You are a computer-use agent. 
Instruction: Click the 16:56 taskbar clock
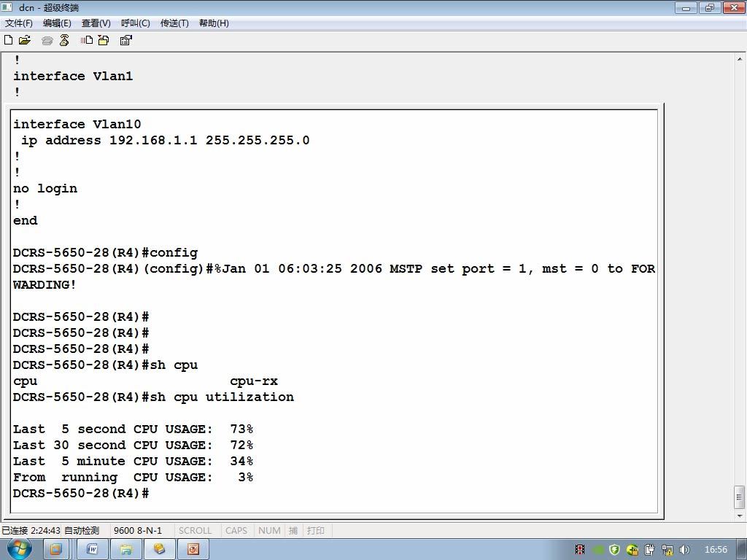716,550
